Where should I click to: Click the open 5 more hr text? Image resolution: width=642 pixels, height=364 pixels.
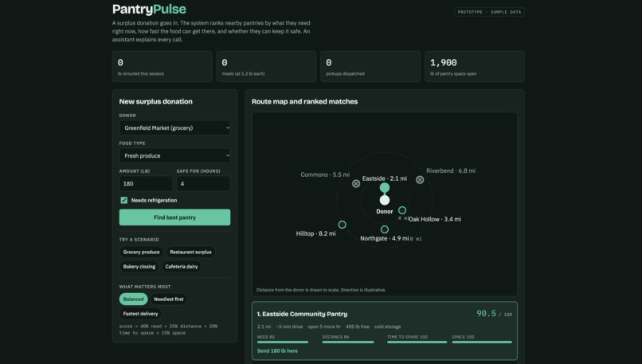point(324,327)
